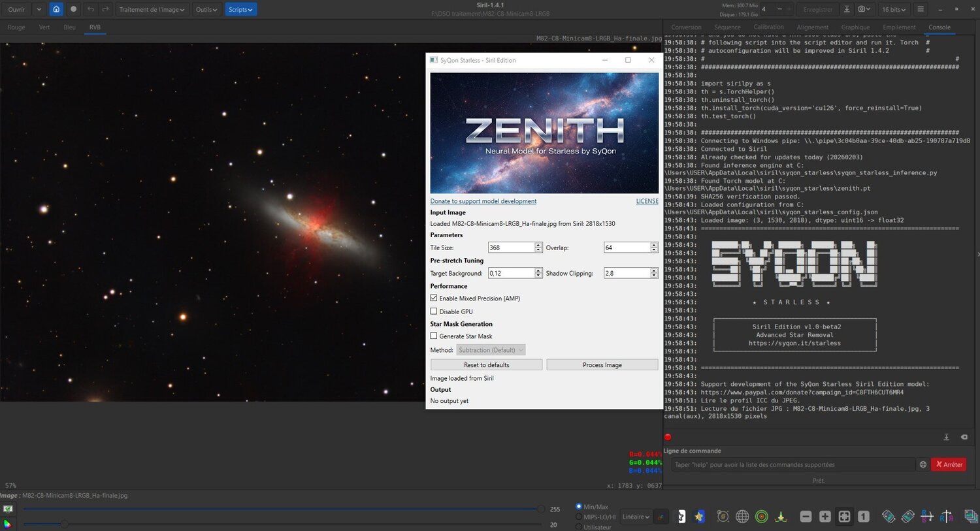Open the Scripts dropdown menu
Image resolution: width=980 pixels, height=531 pixels.
coord(240,9)
